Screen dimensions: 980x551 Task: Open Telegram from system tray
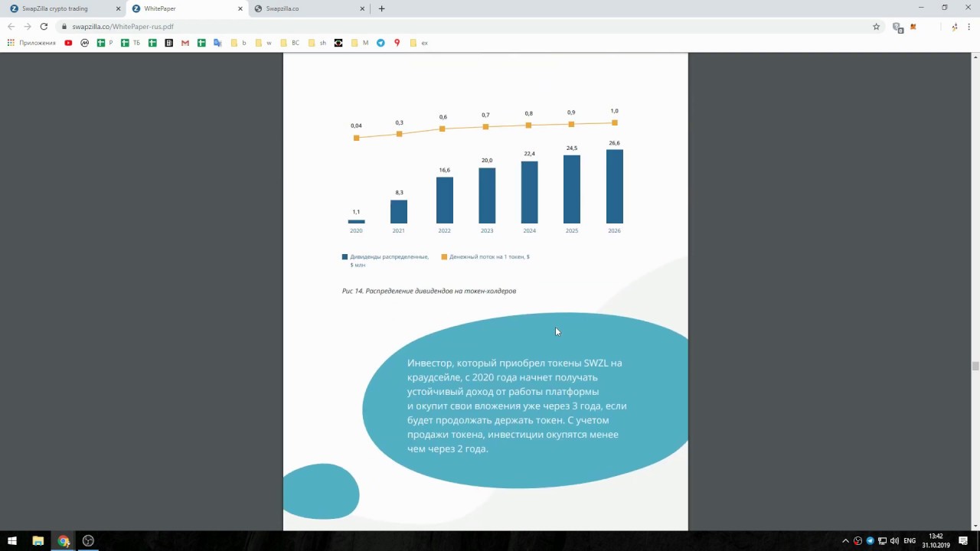[870, 541]
